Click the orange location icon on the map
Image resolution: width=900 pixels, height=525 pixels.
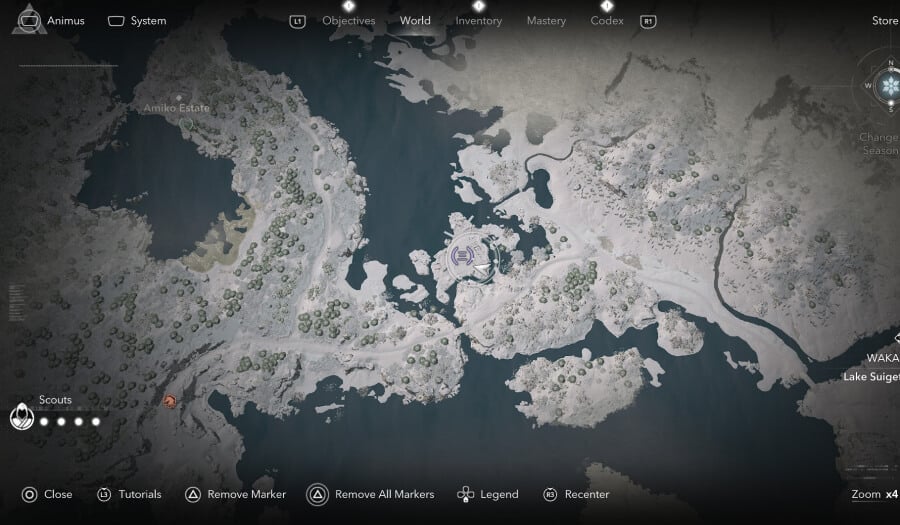169,400
